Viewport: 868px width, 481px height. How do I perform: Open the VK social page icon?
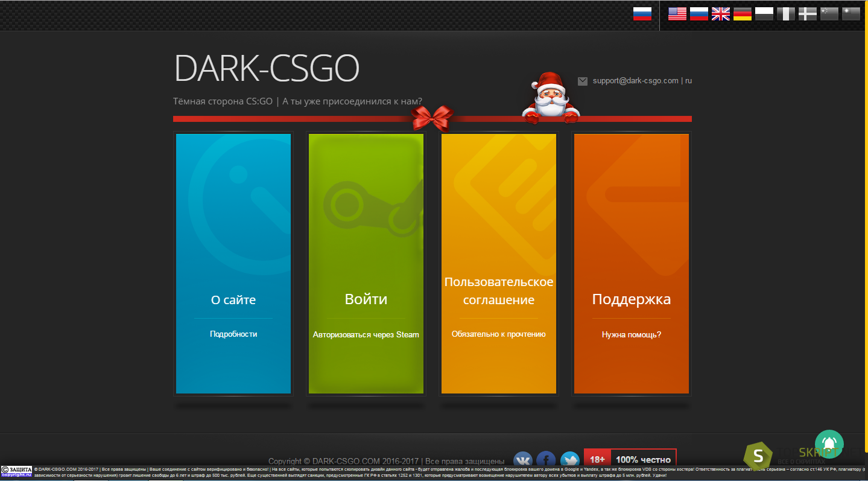pos(522,460)
